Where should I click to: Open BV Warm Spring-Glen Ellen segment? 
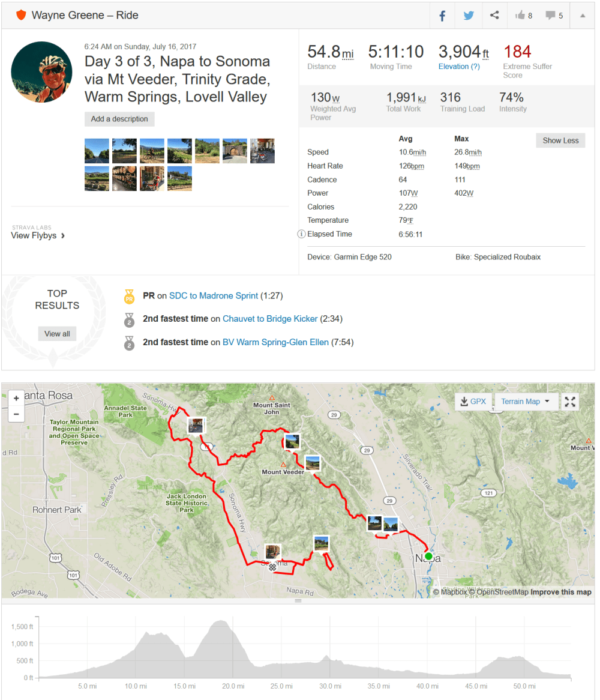[x=275, y=342]
